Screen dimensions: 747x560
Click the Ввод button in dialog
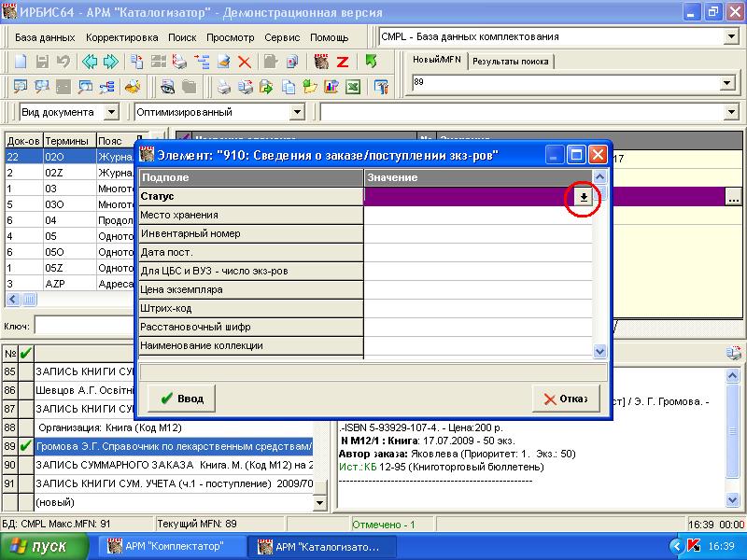pos(181,399)
